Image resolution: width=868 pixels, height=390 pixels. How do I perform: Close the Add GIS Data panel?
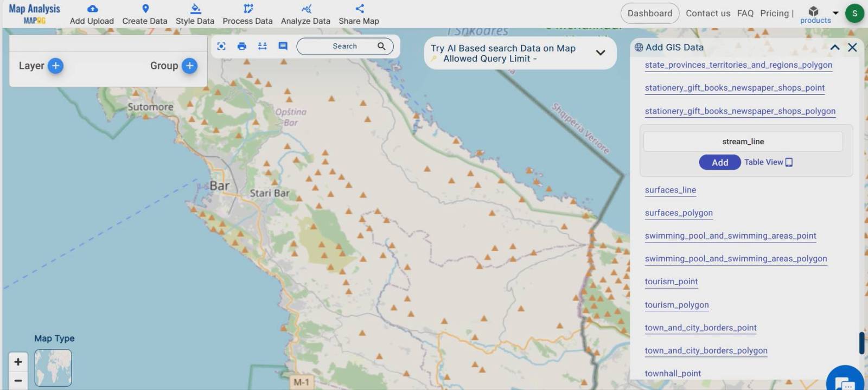[x=852, y=48]
